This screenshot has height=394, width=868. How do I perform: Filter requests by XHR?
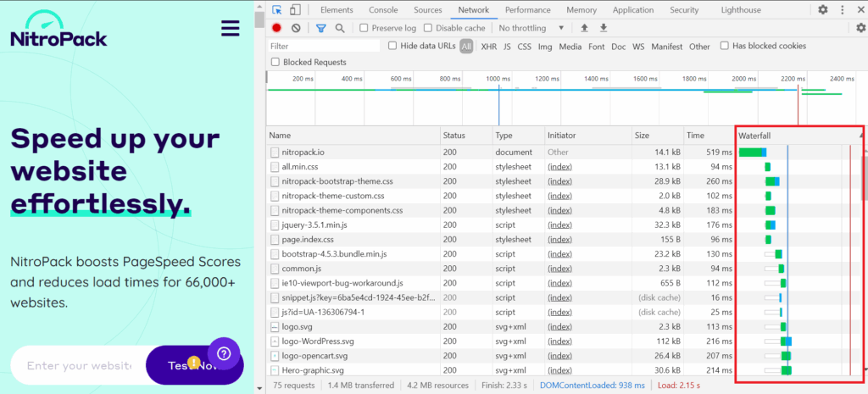pos(489,47)
